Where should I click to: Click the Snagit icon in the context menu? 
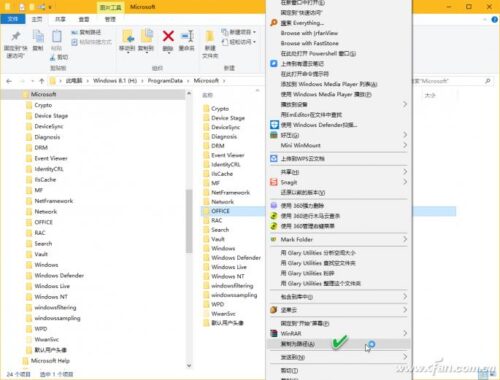[x=274, y=182]
